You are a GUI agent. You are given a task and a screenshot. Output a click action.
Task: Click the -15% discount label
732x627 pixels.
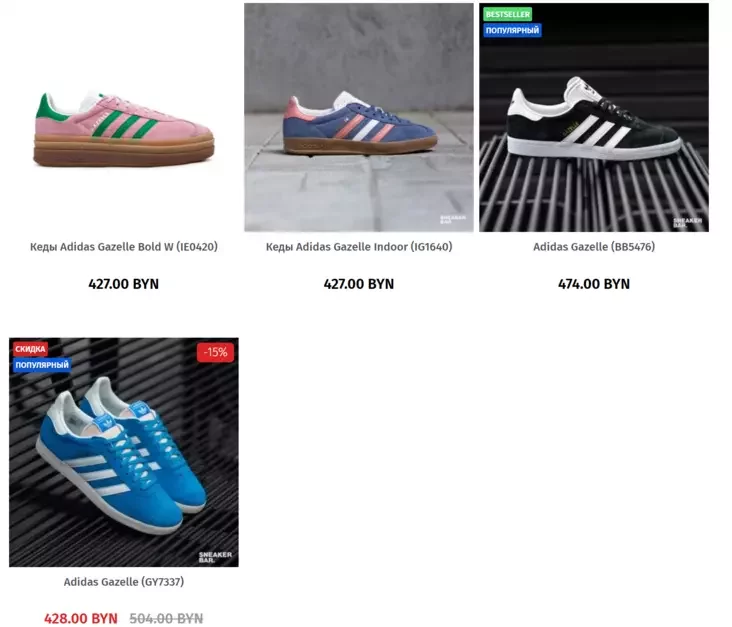coord(215,352)
